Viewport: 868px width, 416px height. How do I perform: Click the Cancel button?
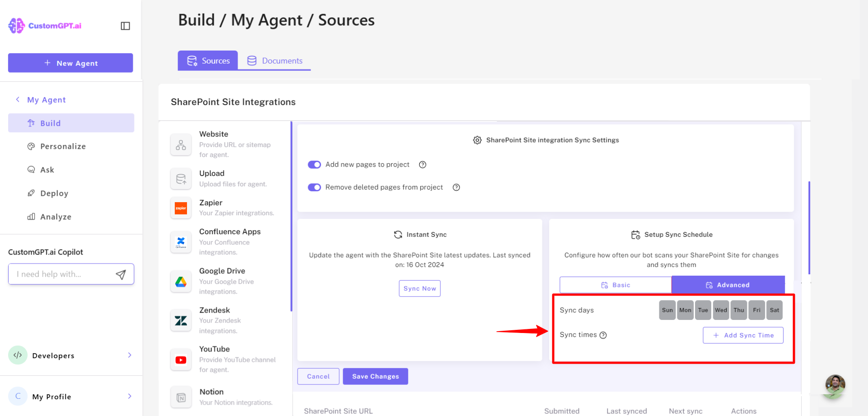tap(318, 376)
